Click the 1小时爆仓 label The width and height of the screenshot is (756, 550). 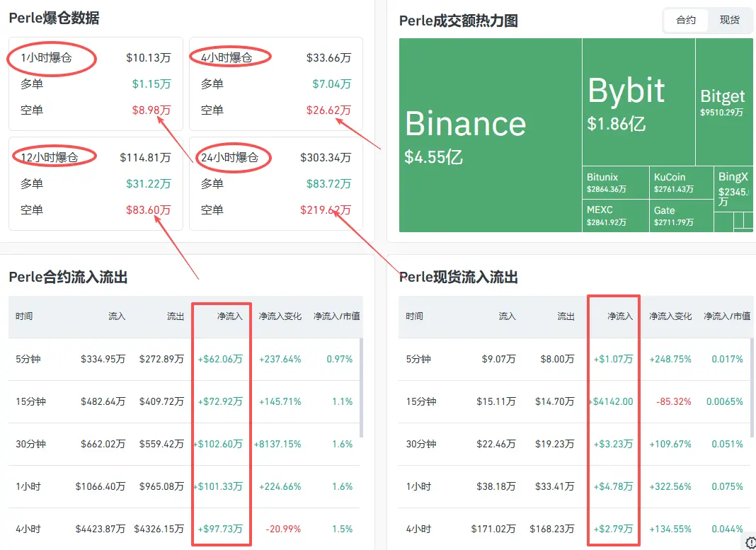(x=46, y=58)
